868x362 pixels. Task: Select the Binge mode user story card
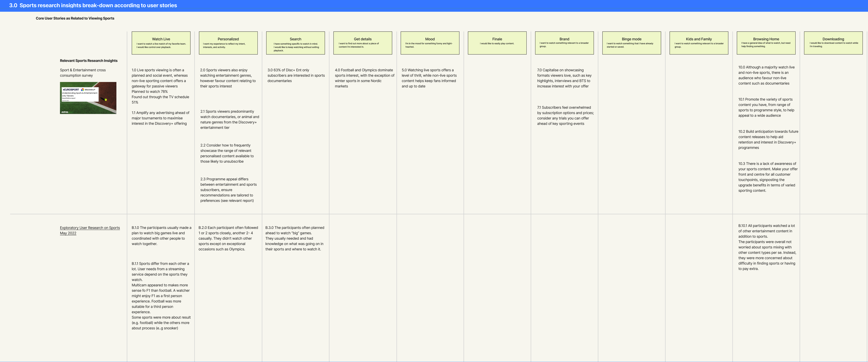pos(631,43)
